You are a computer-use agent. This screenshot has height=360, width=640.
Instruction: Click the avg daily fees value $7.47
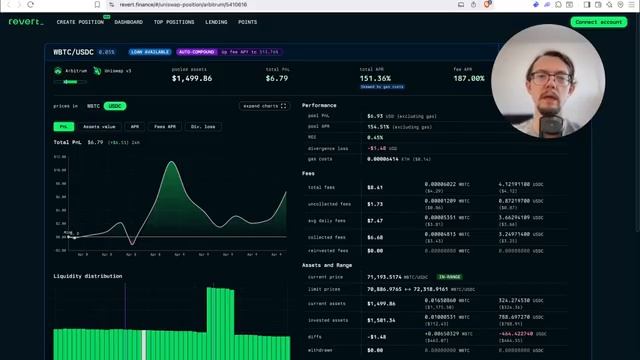pos(375,220)
